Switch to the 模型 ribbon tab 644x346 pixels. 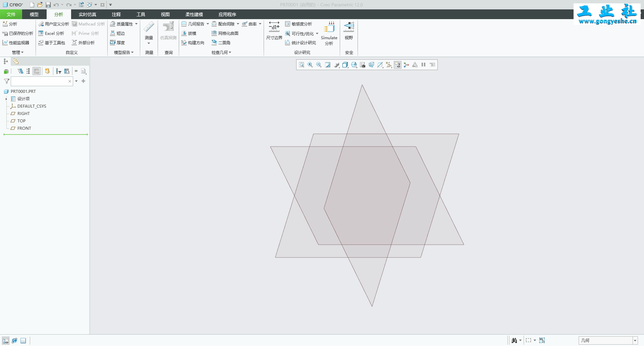[34, 14]
